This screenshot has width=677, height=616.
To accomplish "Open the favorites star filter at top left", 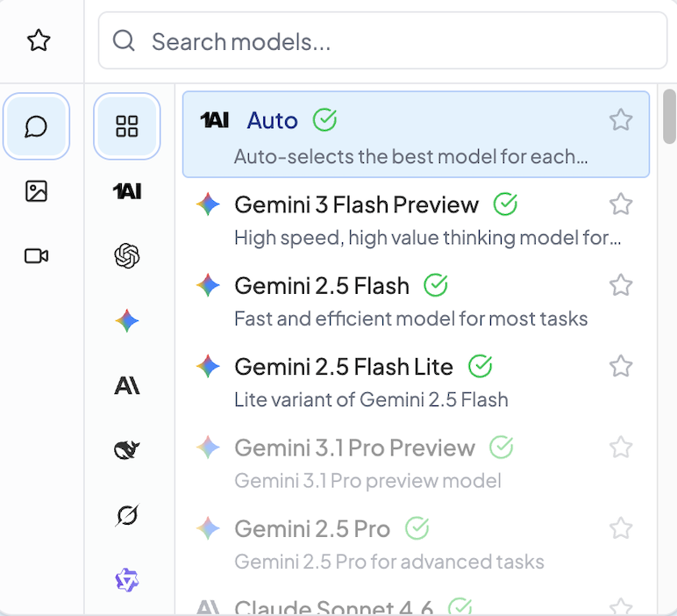I will [x=39, y=40].
